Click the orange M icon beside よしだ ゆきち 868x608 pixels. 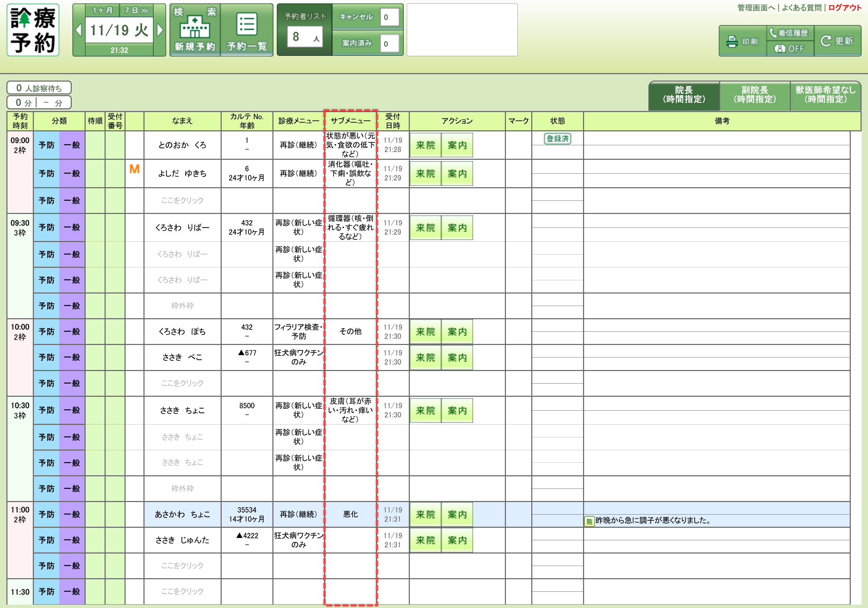[x=134, y=169]
